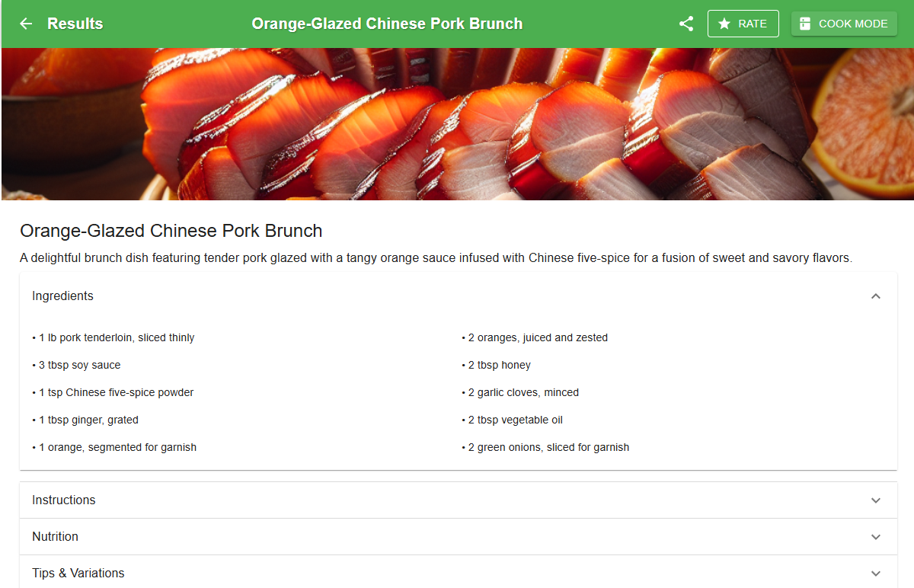Screen dimensions: 914x588
Task: Click the recipe description text
Action: pyautogui.click(x=436, y=258)
